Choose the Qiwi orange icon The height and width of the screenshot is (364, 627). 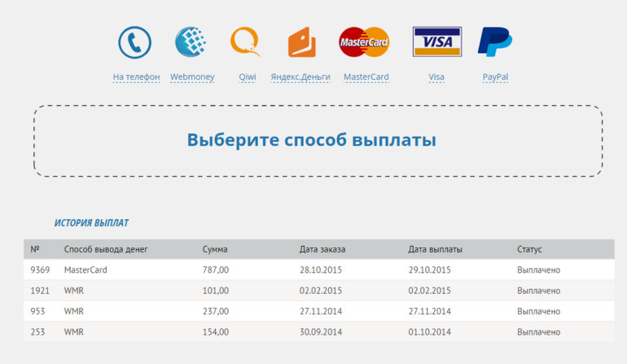click(245, 42)
